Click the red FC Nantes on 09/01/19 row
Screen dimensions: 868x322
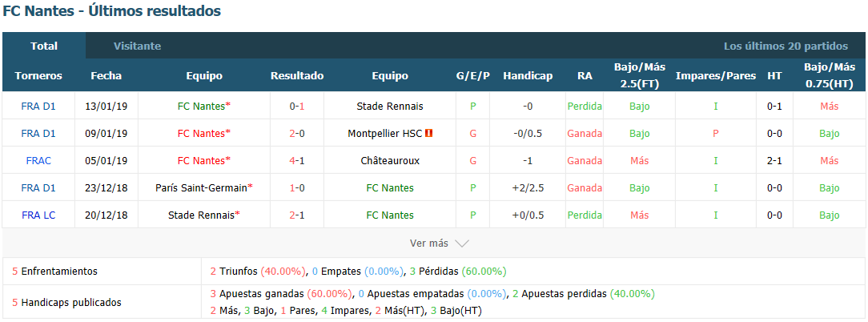tap(202, 134)
